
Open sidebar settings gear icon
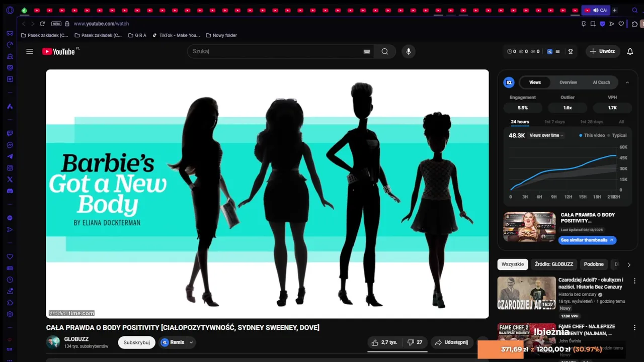coord(10,314)
